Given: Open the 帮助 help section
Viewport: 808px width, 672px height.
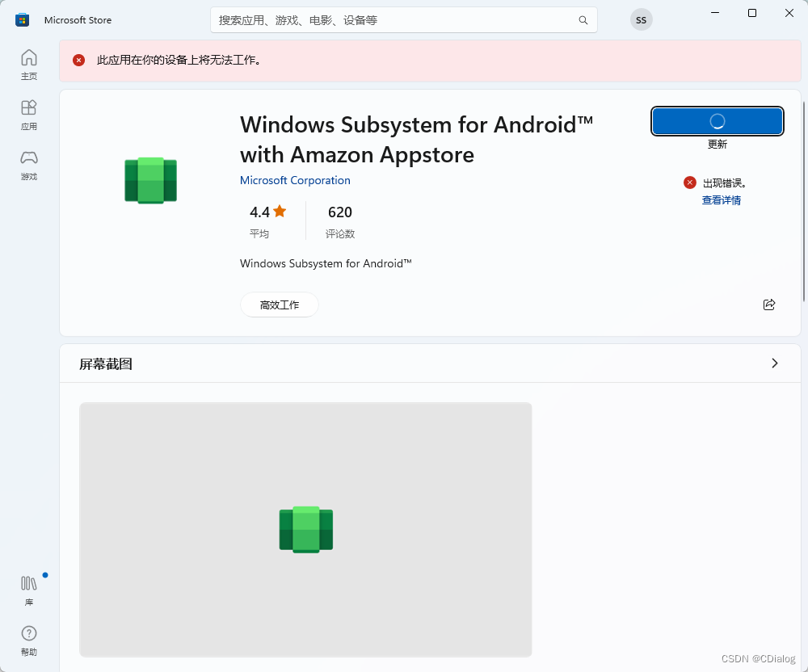Looking at the screenshot, I should pyautogui.click(x=29, y=640).
